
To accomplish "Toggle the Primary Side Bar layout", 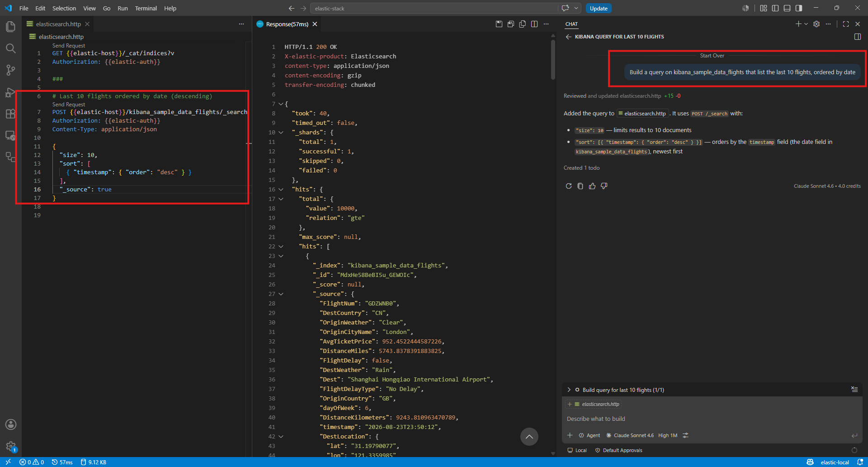I will coord(775,8).
